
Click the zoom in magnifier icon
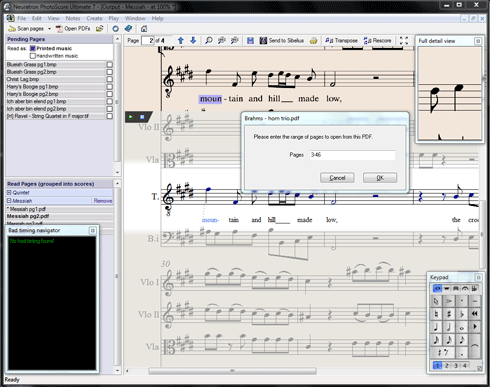point(222,41)
